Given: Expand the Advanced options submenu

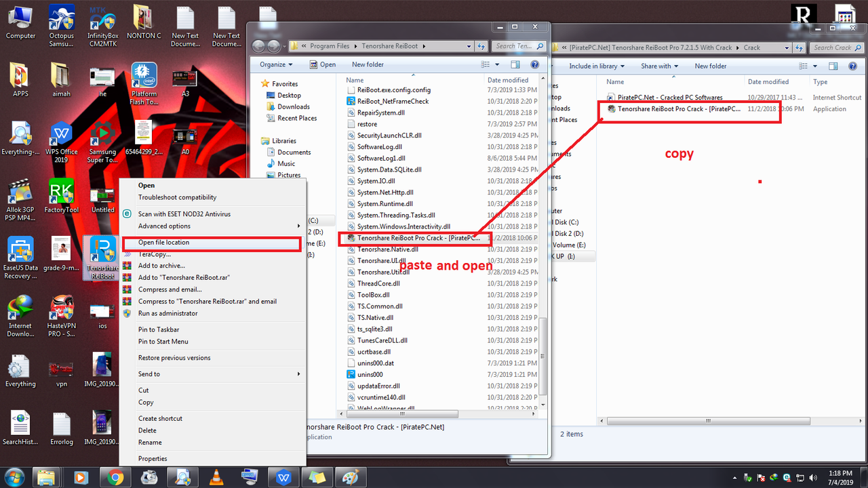Looking at the screenshot, I should 213,226.
